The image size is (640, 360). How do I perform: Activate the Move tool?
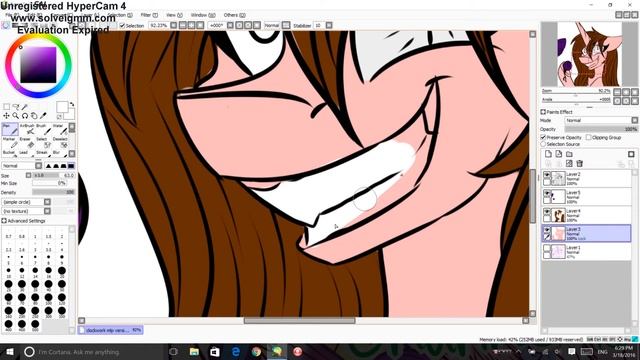click(7, 116)
